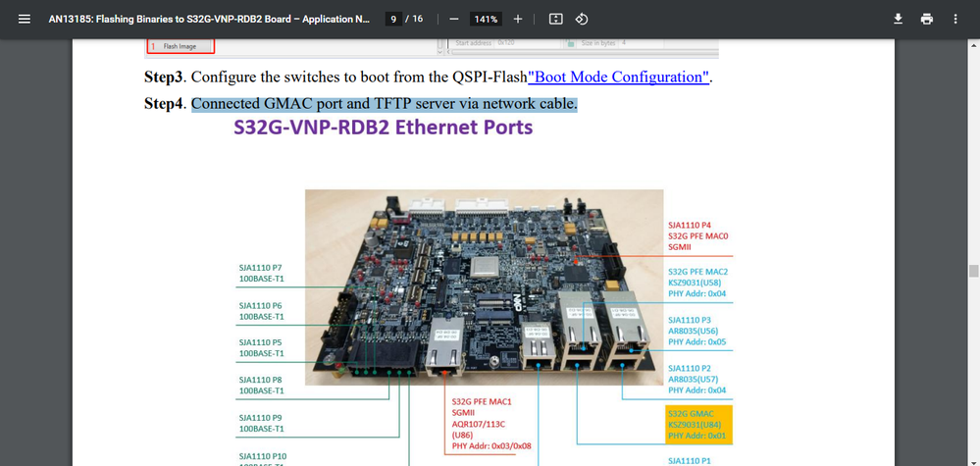
Task: Click the Flash Image button
Action: point(181,46)
